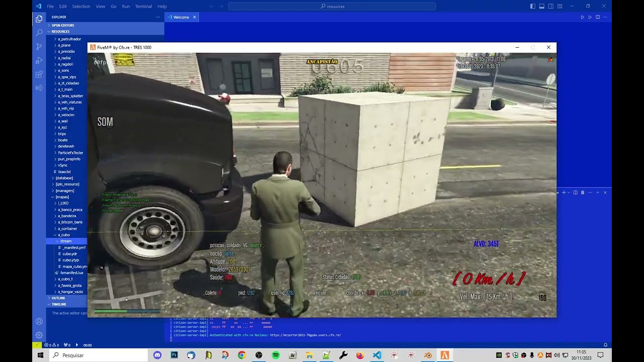The height and width of the screenshot is (362, 644).
Task: Expand the a_hangar_vazio folder
Action: click(x=67, y=292)
